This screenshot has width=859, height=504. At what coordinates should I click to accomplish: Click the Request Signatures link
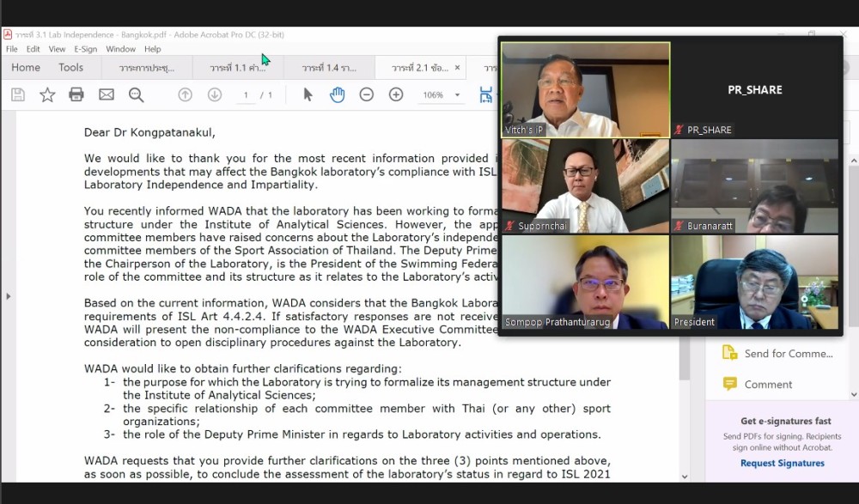tap(782, 463)
